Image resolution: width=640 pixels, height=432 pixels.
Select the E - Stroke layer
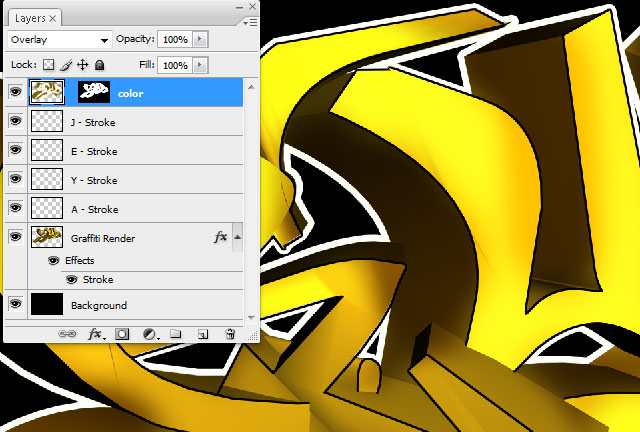click(x=136, y=151)
